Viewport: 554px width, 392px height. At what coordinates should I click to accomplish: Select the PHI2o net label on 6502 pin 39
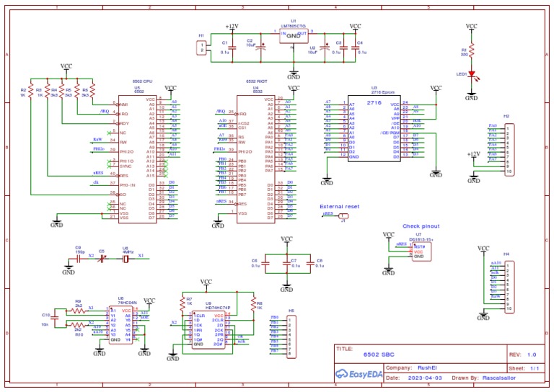(99, 149)
